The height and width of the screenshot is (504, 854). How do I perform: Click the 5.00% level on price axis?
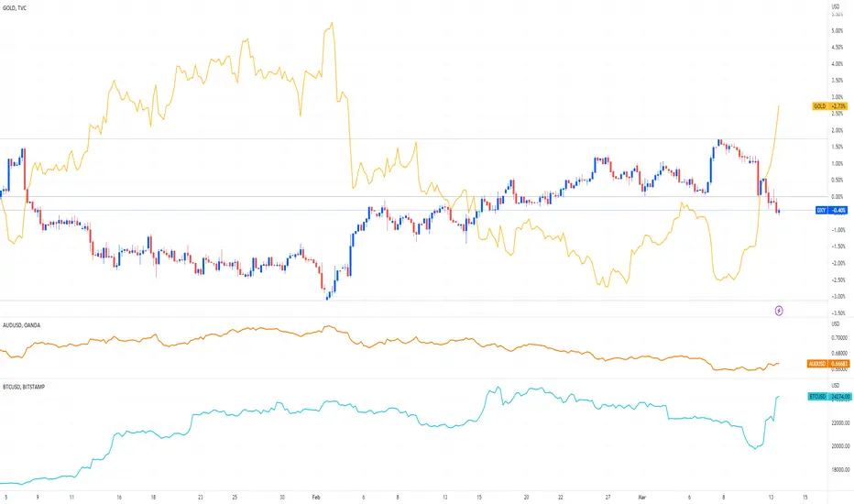coord(838,31)
